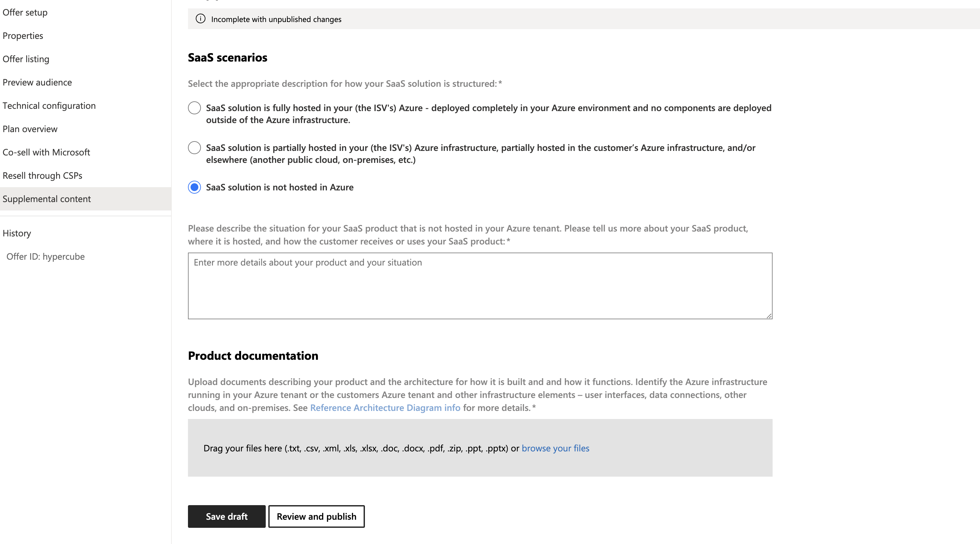Open Co-sell with Microsoft page

point(46,152)
